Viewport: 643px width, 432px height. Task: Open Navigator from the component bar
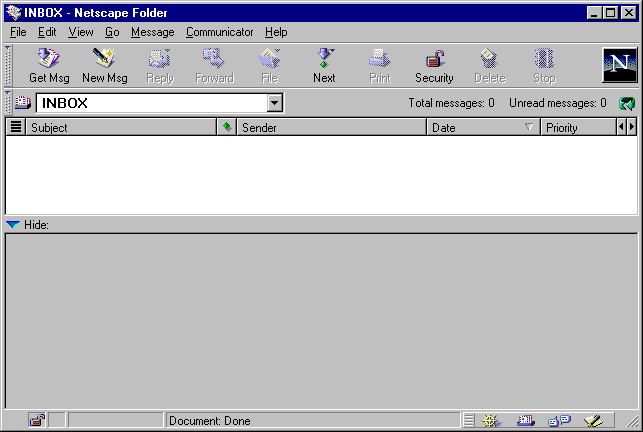pyautogui.click(x=490, y=420)
